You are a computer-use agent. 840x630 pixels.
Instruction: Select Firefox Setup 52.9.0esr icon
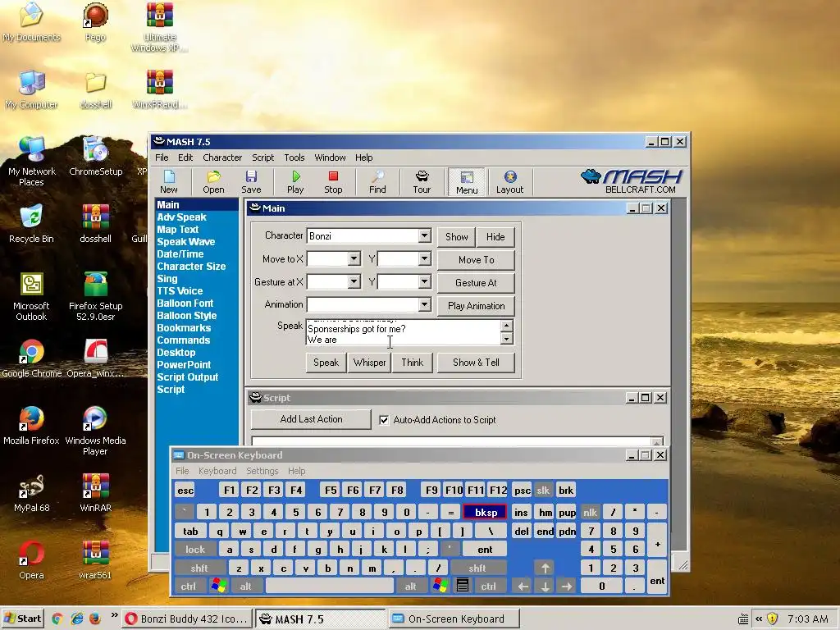[95, 295]
